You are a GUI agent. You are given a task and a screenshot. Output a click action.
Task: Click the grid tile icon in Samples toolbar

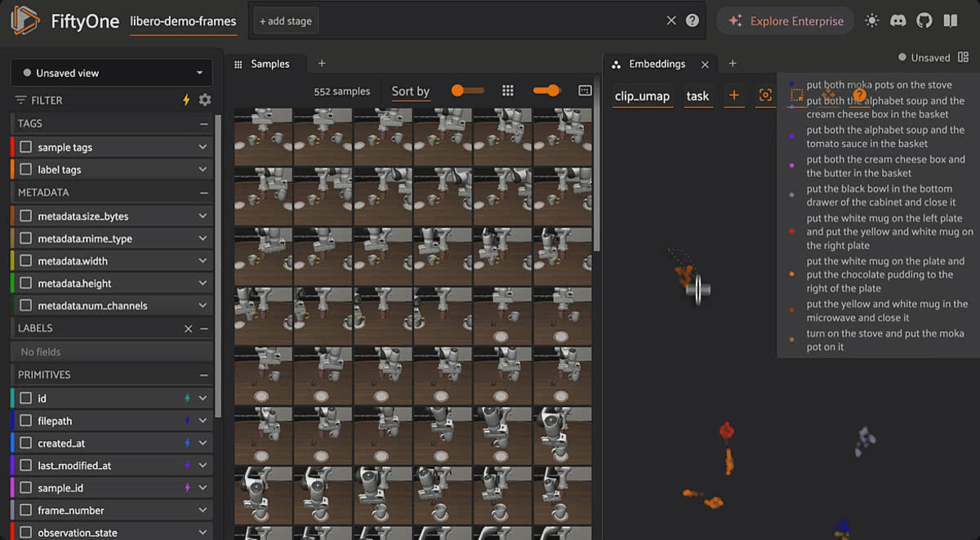coord(508,91)
